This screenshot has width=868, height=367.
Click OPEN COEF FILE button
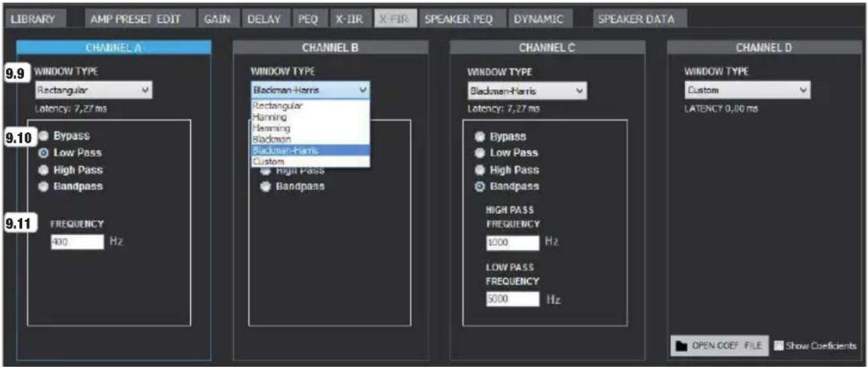pos(719,346)
